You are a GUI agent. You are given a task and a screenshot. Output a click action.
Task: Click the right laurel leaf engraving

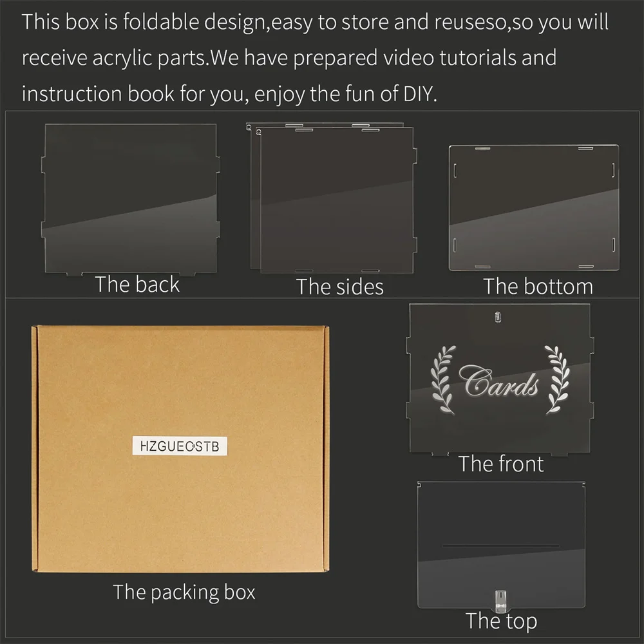click(x=557, y=379)
